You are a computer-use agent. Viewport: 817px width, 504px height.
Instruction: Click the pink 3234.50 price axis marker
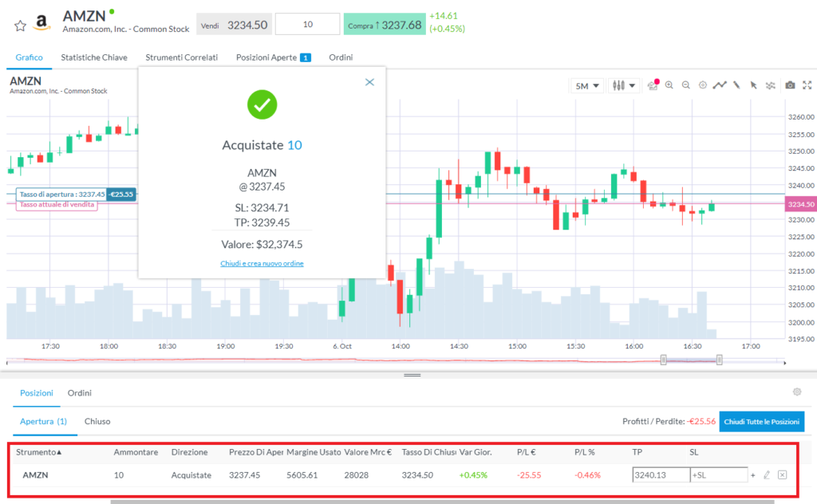click(x=801, y=204)
